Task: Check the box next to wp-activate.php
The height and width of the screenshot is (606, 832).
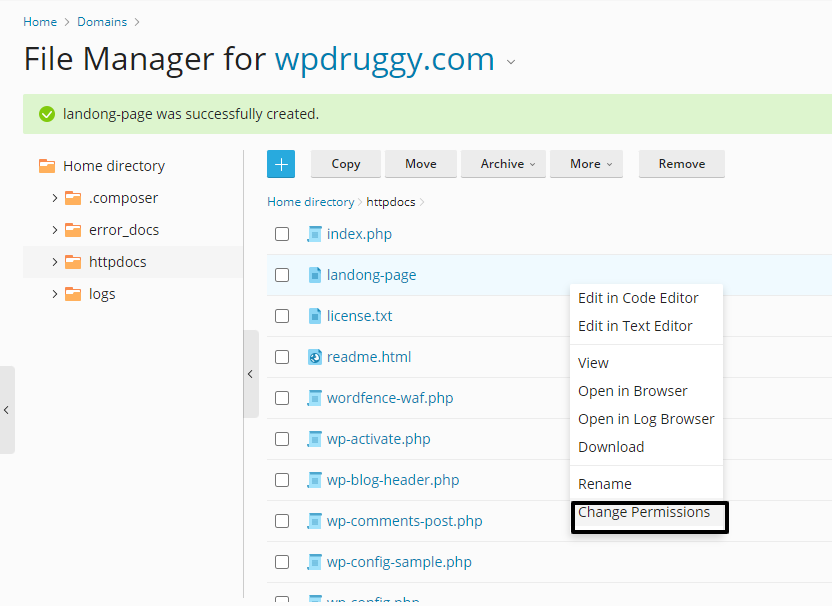Action: tap(282, 439)
